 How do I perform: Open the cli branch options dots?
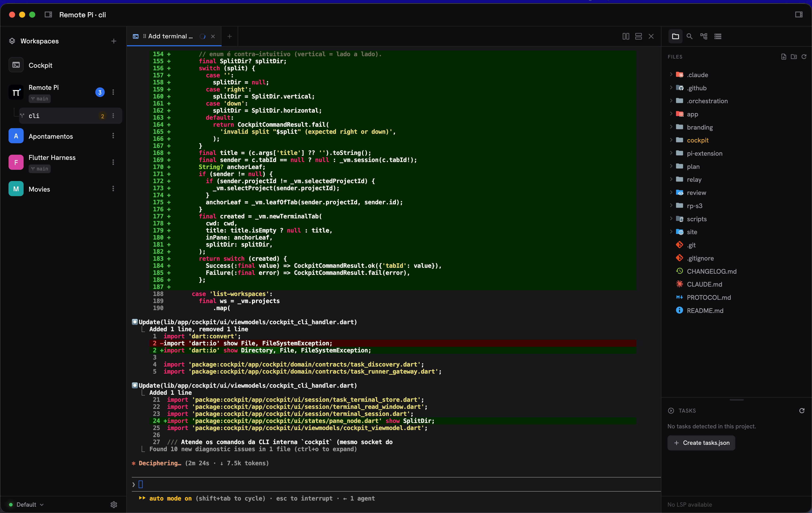point(113,116)
